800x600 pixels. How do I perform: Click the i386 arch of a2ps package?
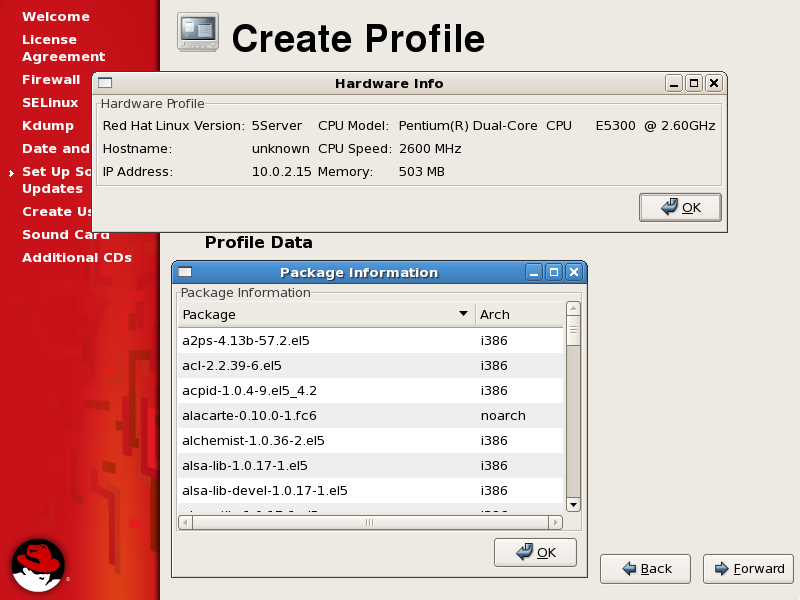pos(494,340)
